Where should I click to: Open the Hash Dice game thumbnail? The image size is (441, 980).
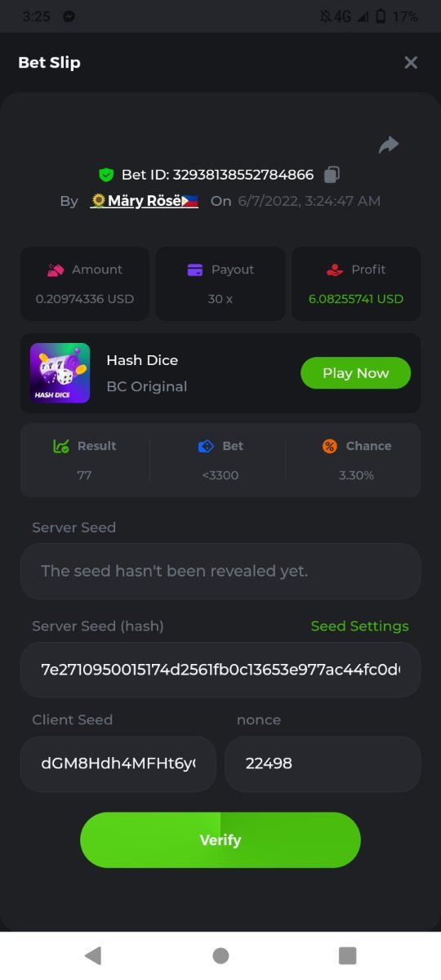pos(60,373)
